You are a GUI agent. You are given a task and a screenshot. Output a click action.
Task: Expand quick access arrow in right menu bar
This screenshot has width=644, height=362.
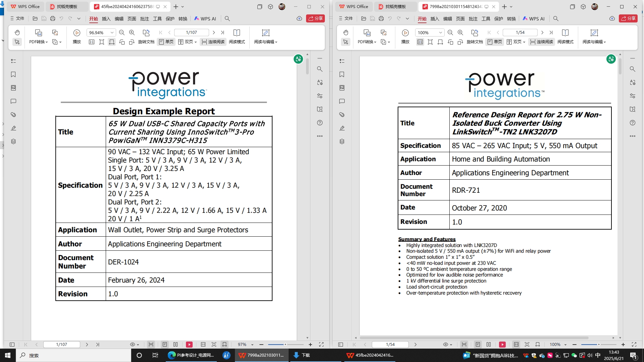(407, 19)
